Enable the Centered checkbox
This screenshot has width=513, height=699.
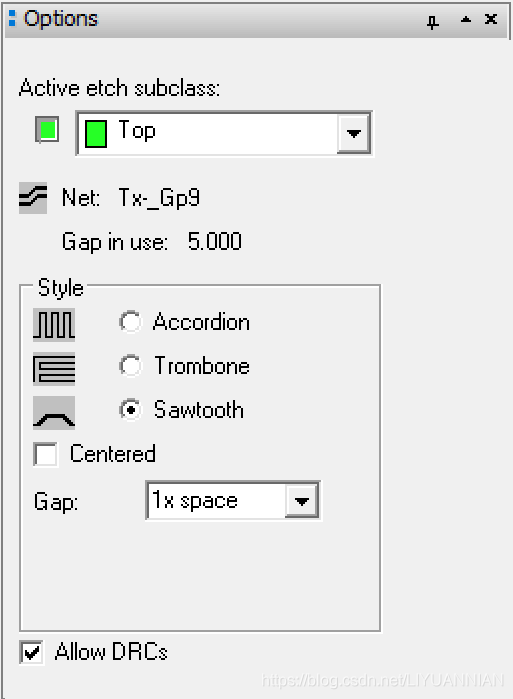tap(45, 454)
